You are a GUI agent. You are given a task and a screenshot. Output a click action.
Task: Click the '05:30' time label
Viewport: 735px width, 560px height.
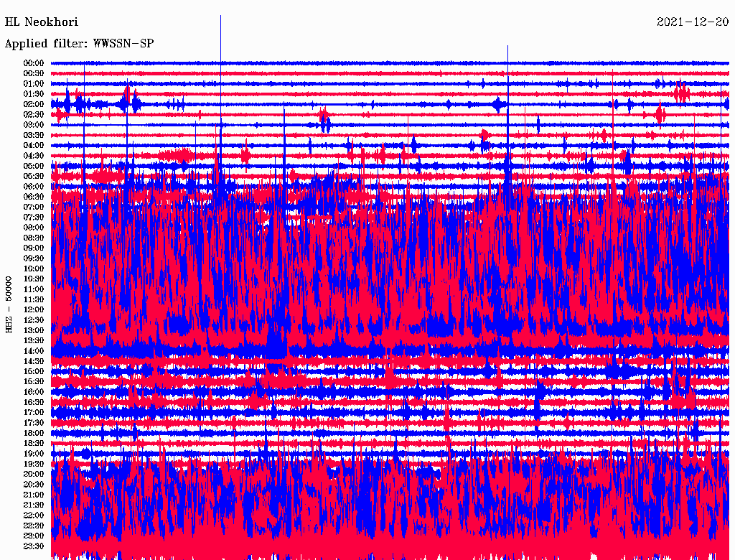click(34, 177)
